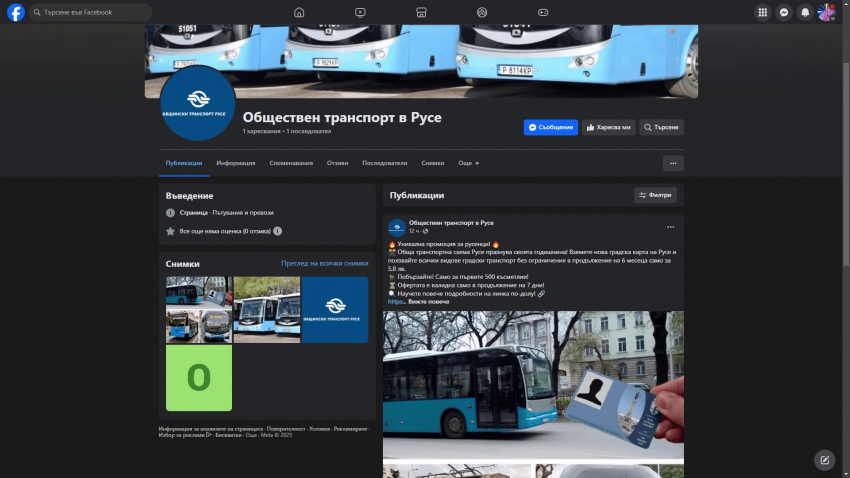The width and height of the screenshot is (850, 478).
Task: Click into the Facebook search field
Action: [x=90, y=12]
